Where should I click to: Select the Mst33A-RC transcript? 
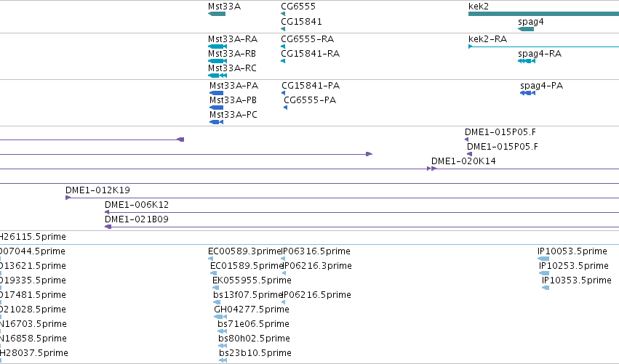pos(217,76)
